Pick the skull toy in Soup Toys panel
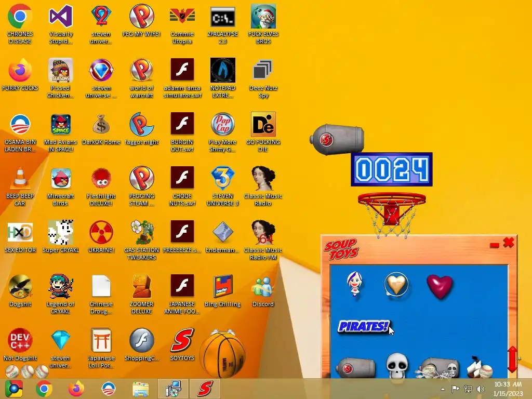Viewport: 532px width, 399px height. point(397,366)
